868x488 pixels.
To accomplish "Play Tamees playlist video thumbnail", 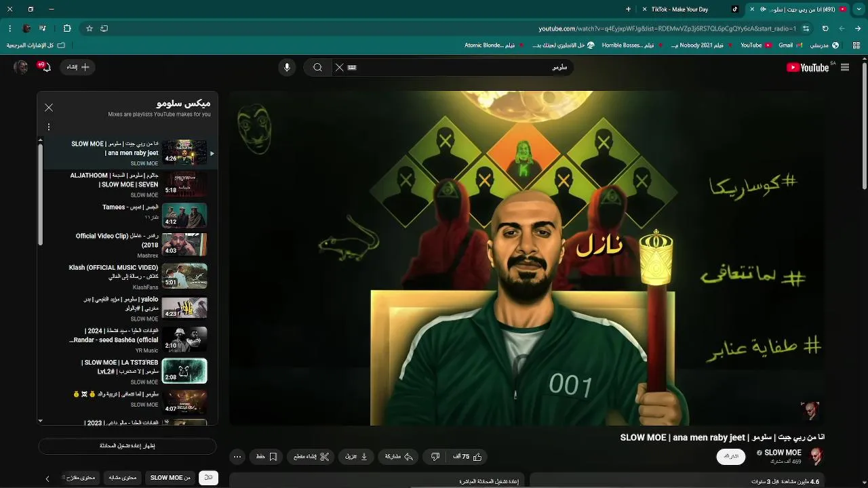I will click(x=184, y=216).
